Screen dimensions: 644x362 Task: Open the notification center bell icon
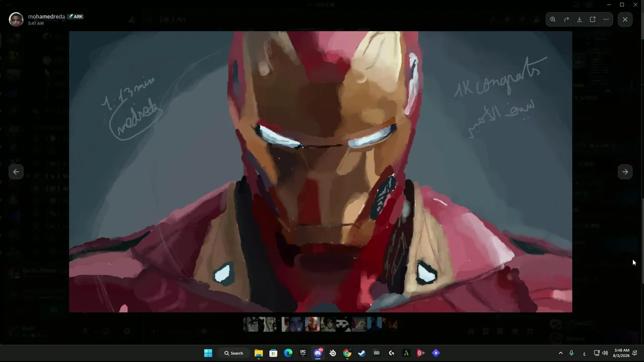pyautogui.click(x=635, y=353)
